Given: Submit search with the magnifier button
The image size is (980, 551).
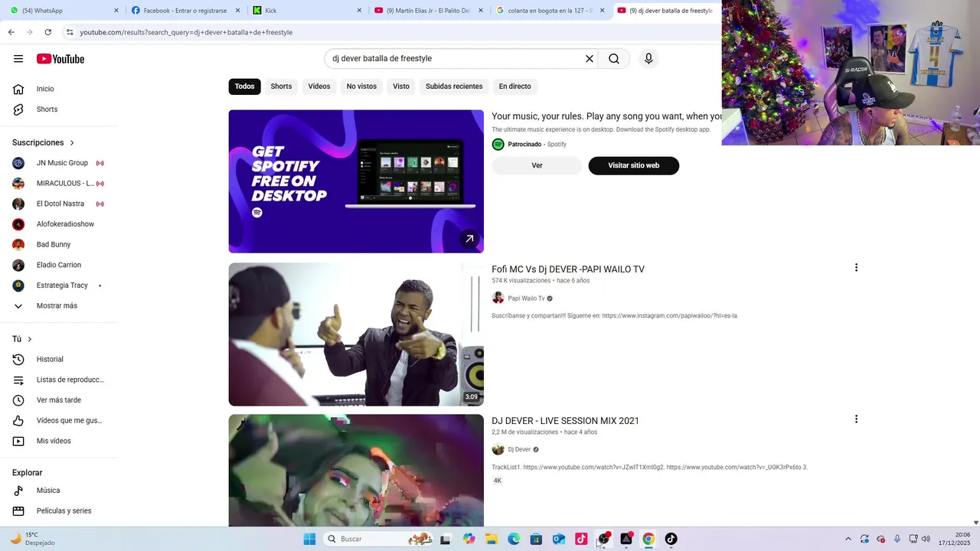Looking at the screenshot, I should tap(614, 59).
